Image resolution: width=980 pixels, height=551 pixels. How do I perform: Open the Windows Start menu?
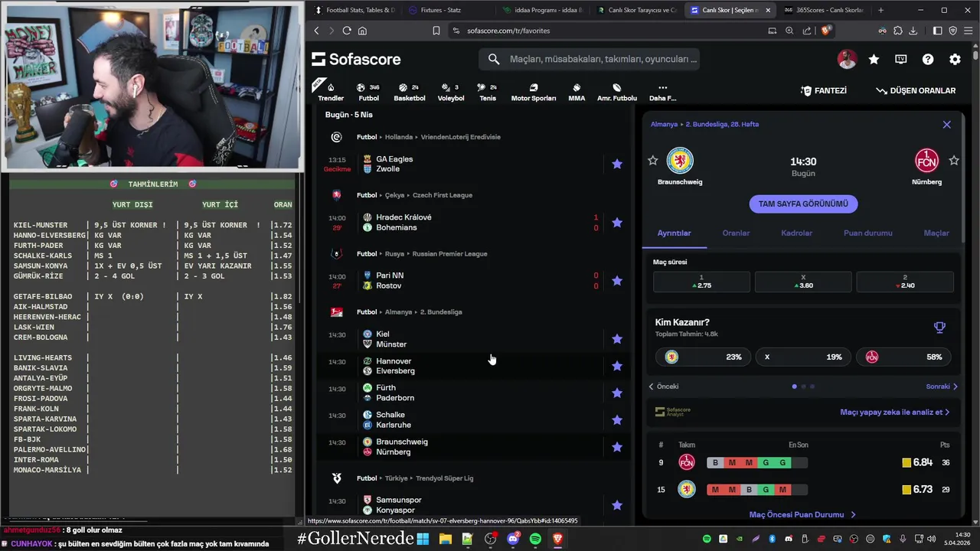pos(423,539)
